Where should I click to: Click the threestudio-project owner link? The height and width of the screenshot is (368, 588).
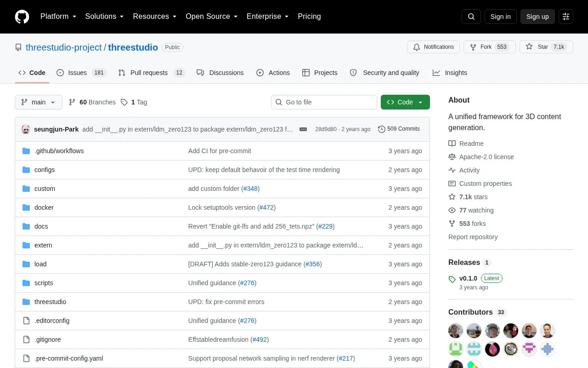point(64,47)
